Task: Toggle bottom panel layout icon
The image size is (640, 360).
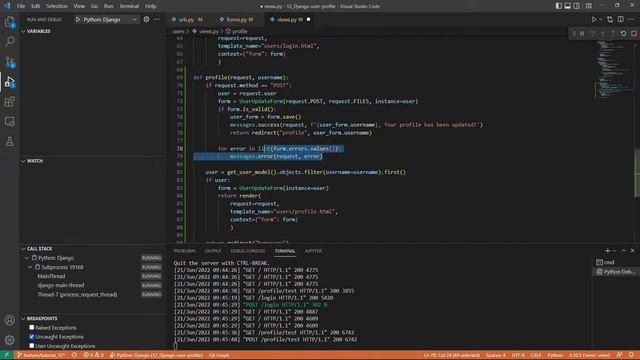Action: click(567, 6)
